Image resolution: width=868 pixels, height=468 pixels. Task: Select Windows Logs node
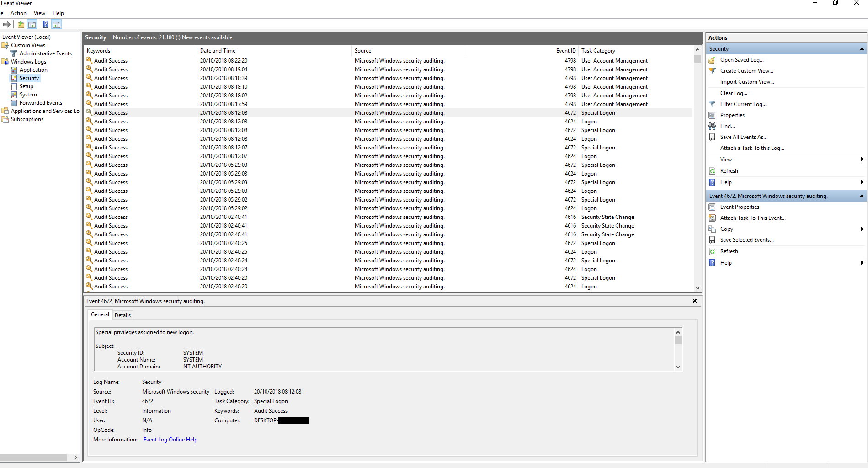[28, 62]
